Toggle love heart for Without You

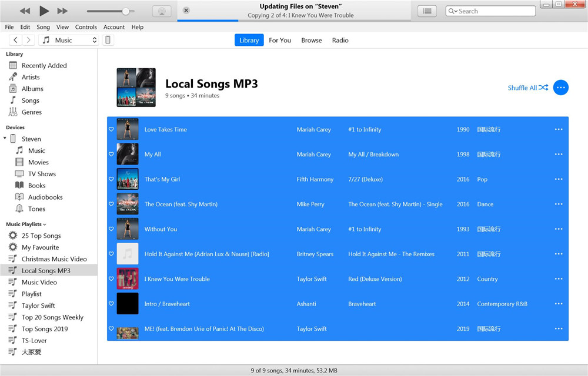[111, 229]
